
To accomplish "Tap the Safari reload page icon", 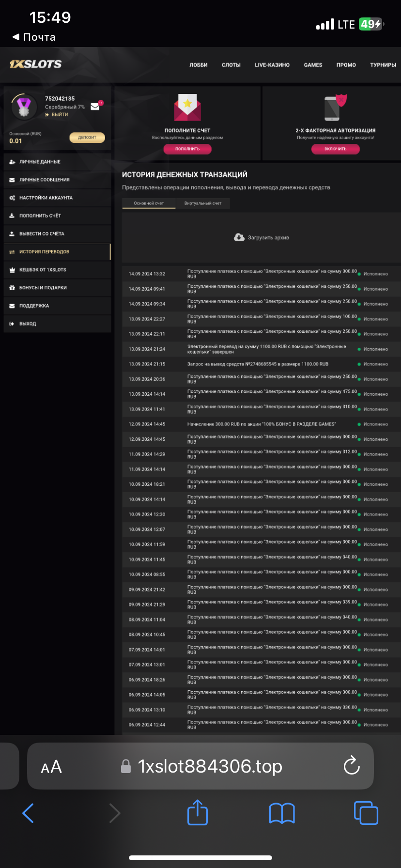I will coord(351,766).
